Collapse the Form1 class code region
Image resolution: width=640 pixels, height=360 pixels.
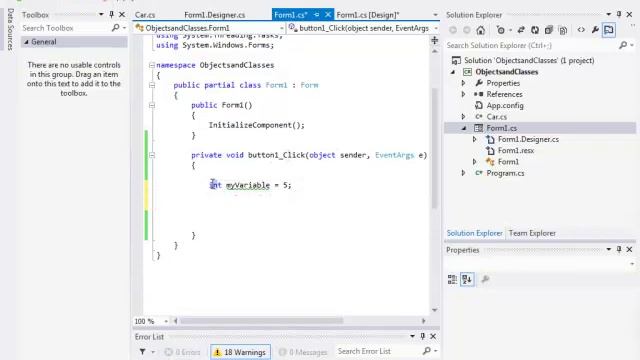(152, 85)
